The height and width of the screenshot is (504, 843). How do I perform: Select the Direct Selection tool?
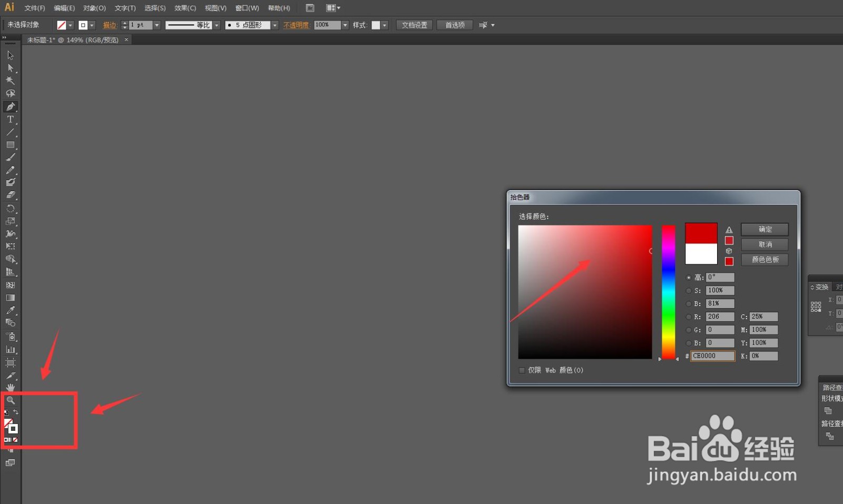[x=11, y=68]
